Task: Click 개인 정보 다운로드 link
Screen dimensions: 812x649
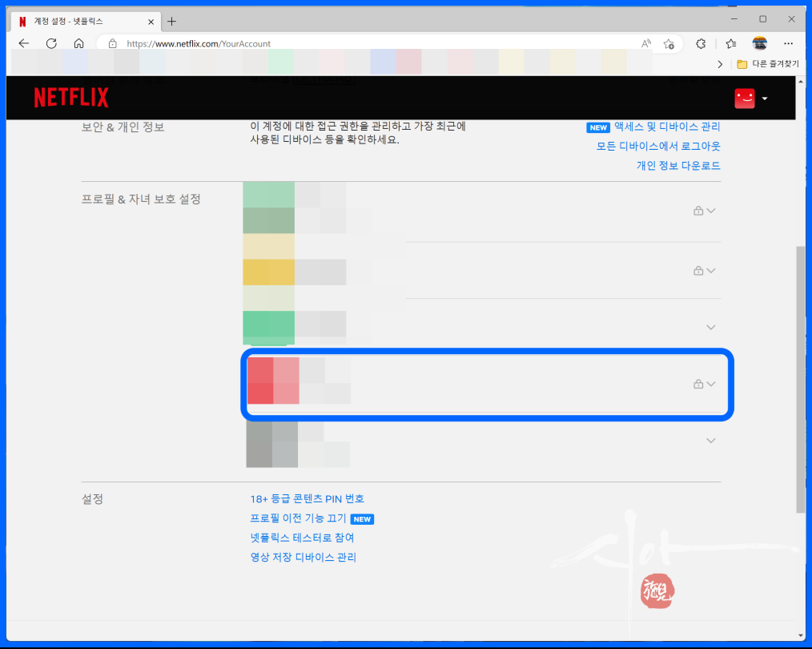Action: tap(678, 166)
